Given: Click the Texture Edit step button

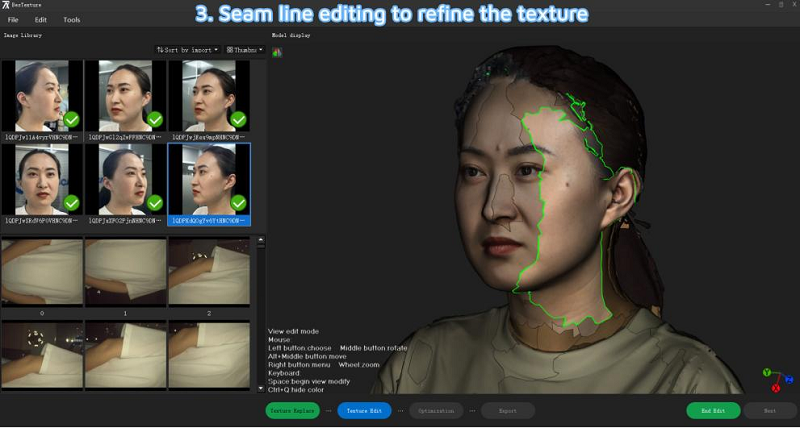Looking at the screenshot, I should (364, 411).
